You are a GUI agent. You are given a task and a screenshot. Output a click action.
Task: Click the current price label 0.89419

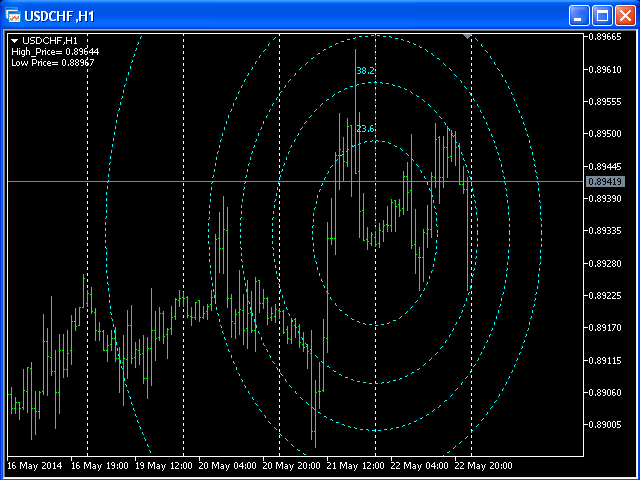(x=605, y=182)
